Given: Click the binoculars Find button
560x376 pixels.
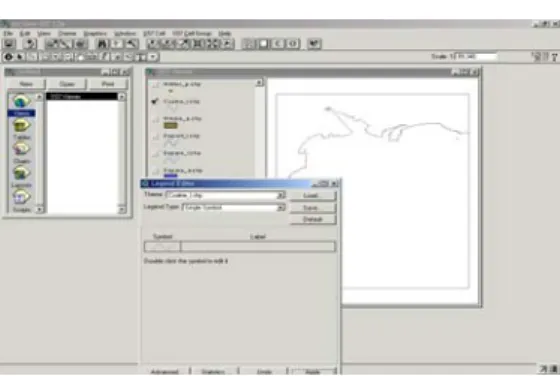Looking at the screenshot, I should pos(102,44).
